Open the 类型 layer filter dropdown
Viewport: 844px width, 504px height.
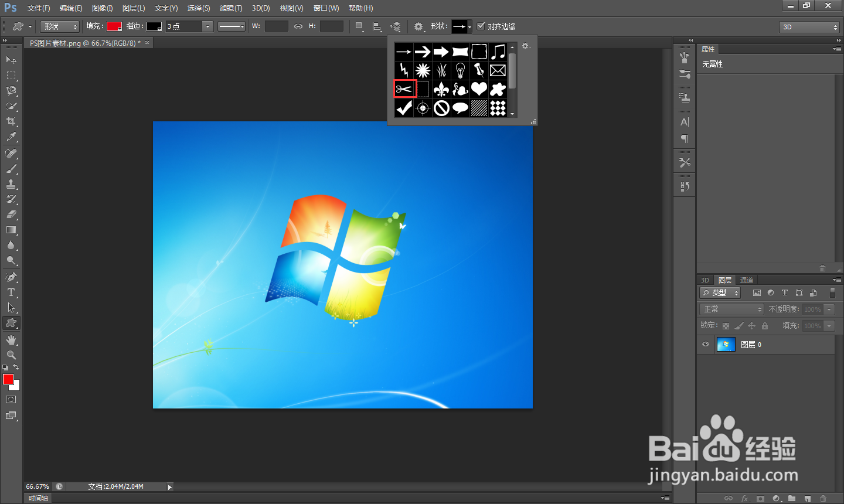tap(720, 292)
